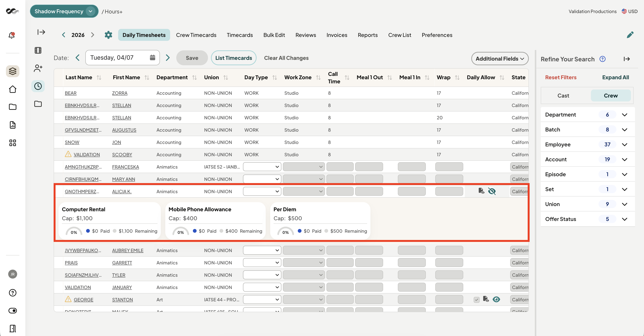Image resolution: width=644 pixels, height=336 pixels.
Task: Click the date field showing Tuesday, 04/07
Action: 122,58
